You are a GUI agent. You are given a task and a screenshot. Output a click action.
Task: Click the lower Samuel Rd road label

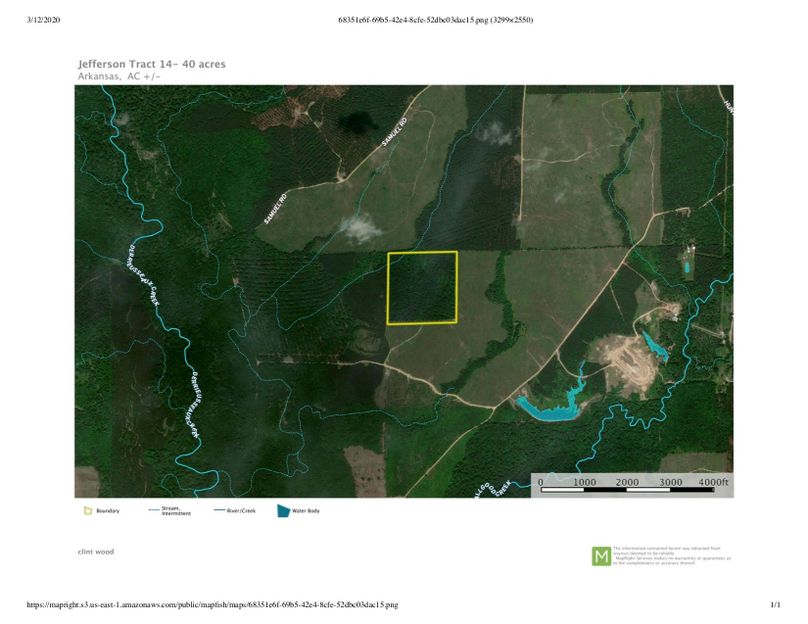(275, 207)
